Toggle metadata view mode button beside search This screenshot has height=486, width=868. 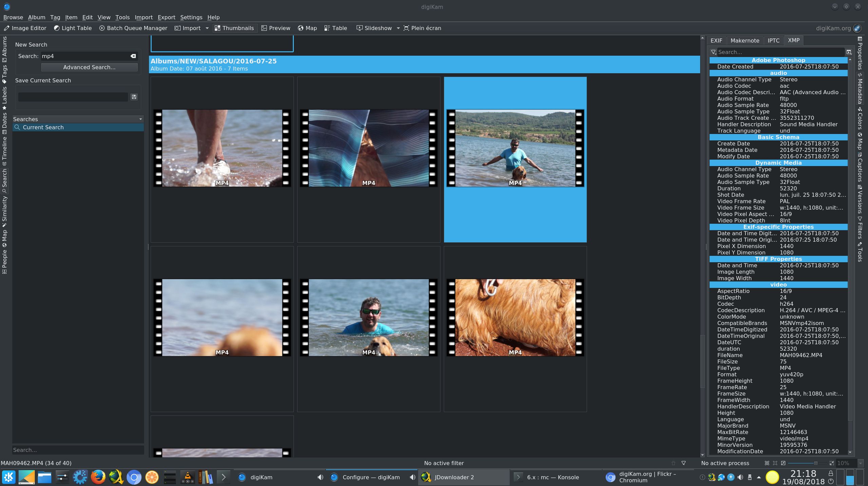pyautogui.click(x=849, y=52)
